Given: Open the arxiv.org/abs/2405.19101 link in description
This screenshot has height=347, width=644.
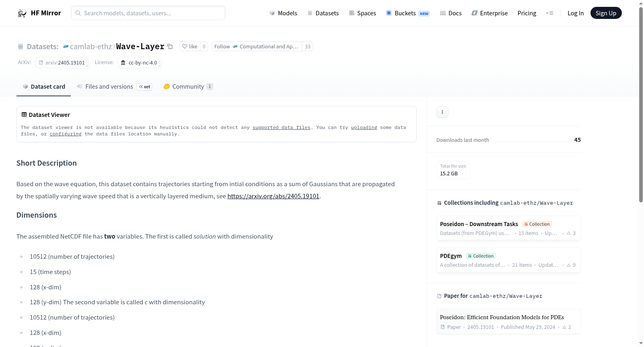Looking at the screenshot, I should click(x=273, y=196).
